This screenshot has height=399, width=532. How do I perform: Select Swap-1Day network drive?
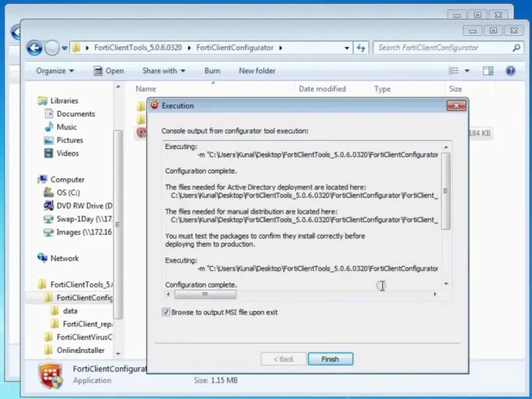point(84,219)
